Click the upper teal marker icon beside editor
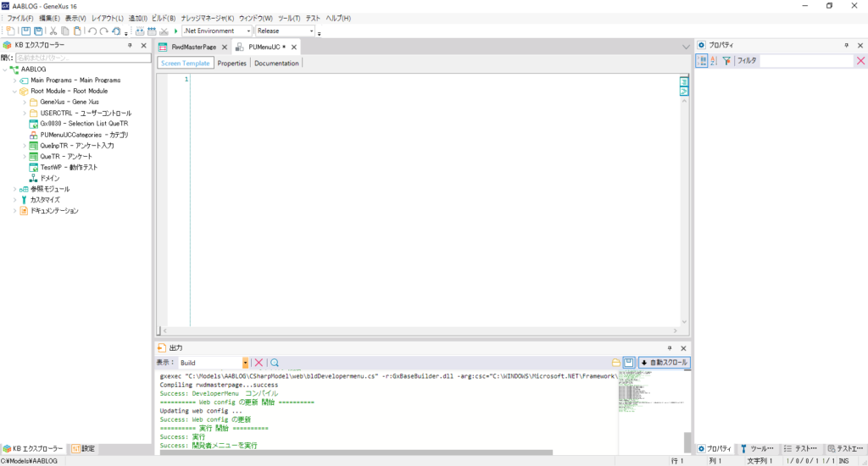Image resolution: width=868 pixels, height=466 pixels. click(x=684, y=82)
